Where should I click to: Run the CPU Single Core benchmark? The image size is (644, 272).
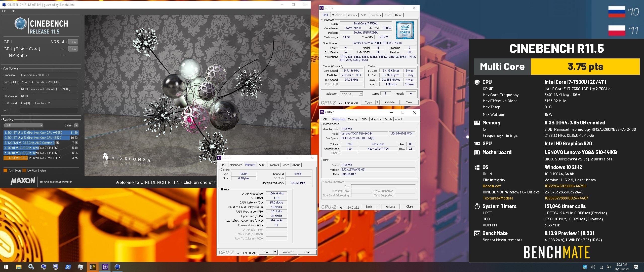[x=73, y=49]
